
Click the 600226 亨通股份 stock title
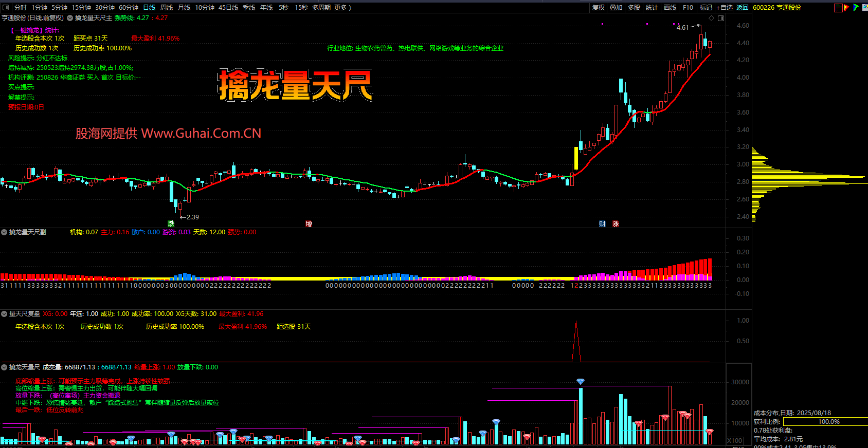click(777, 8)
